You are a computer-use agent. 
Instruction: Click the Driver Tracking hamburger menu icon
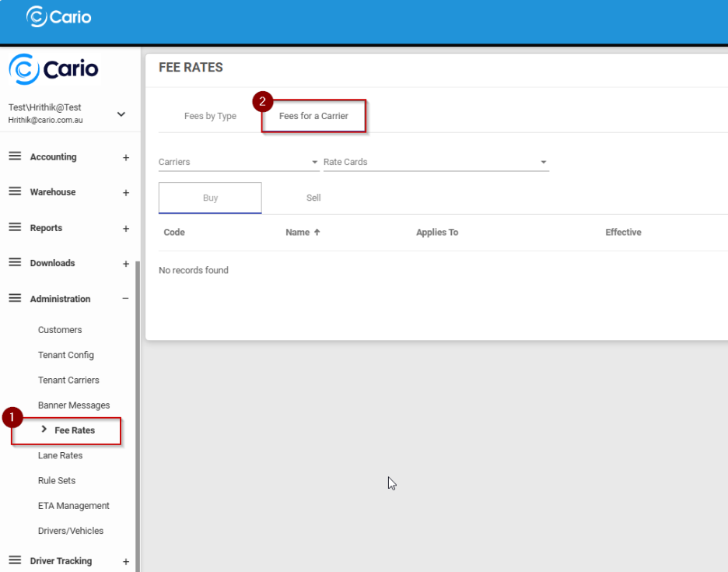15,560
